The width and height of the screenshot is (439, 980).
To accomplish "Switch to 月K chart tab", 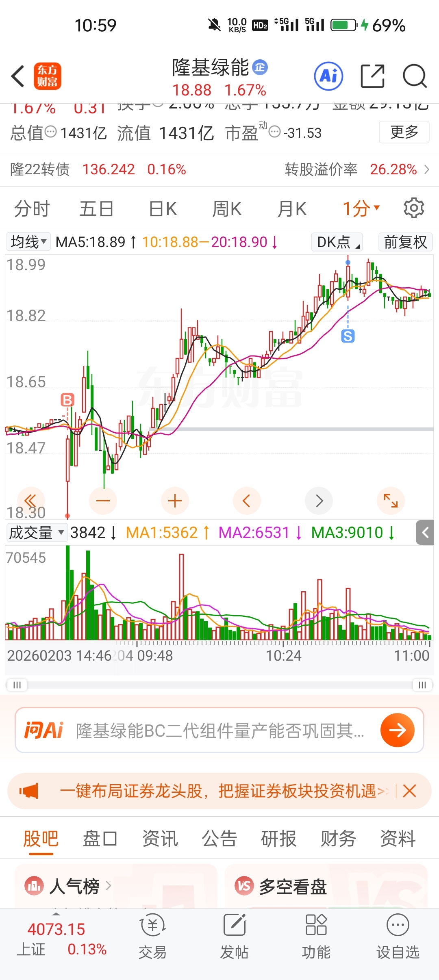I will coord(292,208).
